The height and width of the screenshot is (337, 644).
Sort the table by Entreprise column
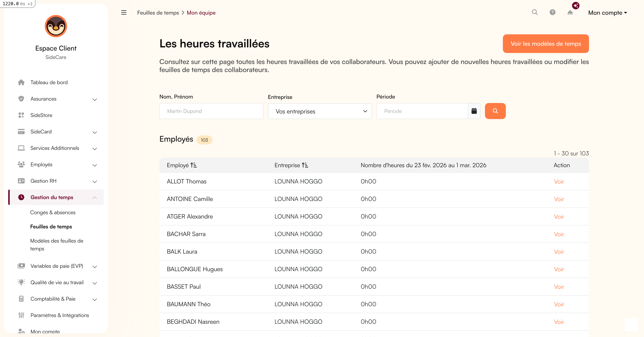coord(305,165)
